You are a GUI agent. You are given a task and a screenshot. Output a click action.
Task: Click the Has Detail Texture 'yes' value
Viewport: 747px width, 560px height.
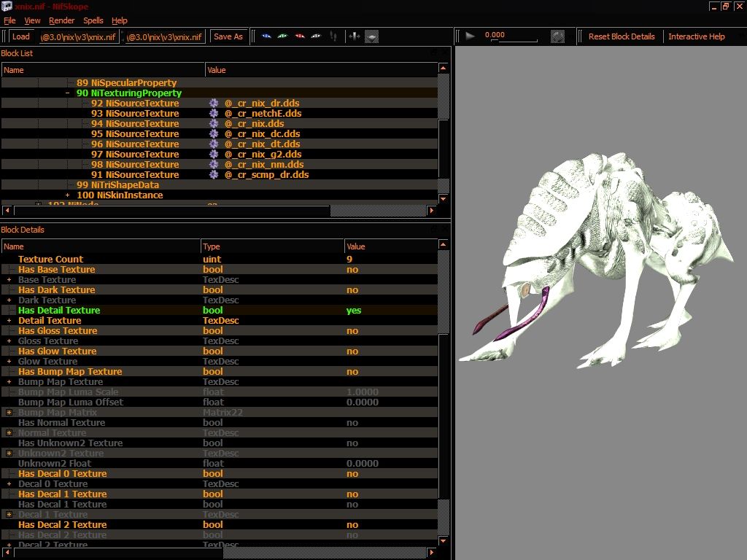[354, 311]
